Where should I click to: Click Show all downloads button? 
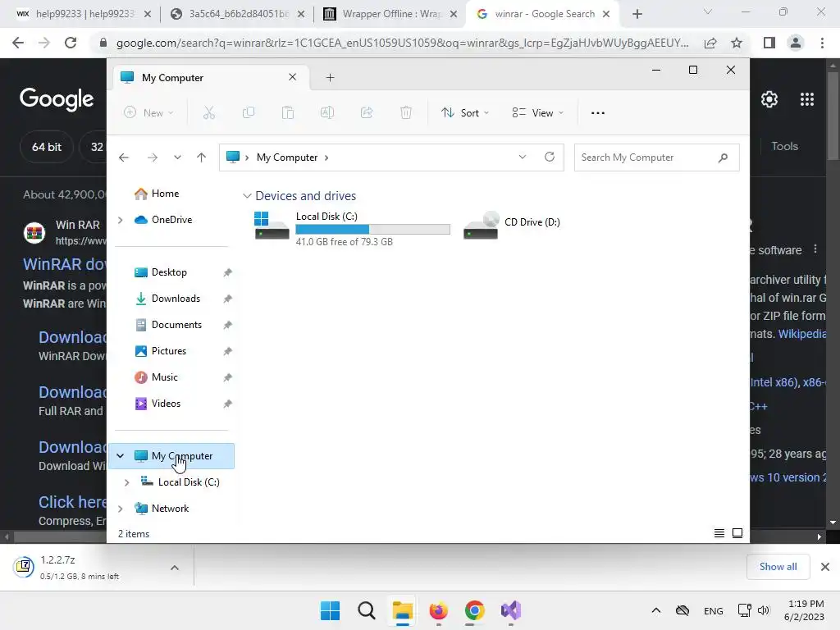click(x=778, y=567)
